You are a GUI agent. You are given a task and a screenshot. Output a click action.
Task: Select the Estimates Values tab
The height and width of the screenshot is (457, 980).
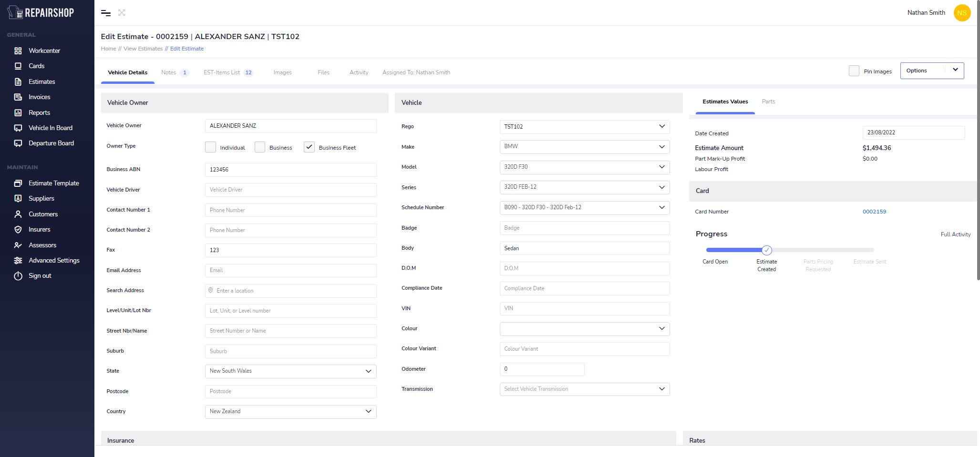pyautogui.click(x=725, y=102)
